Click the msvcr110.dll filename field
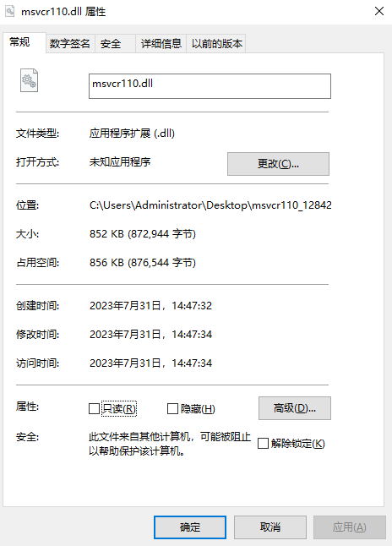Screen dimensions: 392x546 [x=210, y=86]
